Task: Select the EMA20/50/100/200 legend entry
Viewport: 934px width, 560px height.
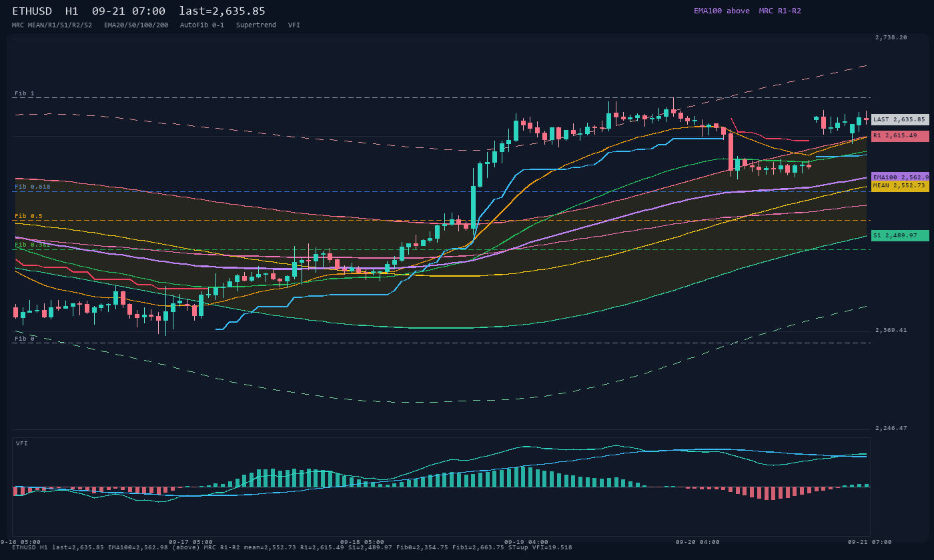Action: (x=136, y=25)
